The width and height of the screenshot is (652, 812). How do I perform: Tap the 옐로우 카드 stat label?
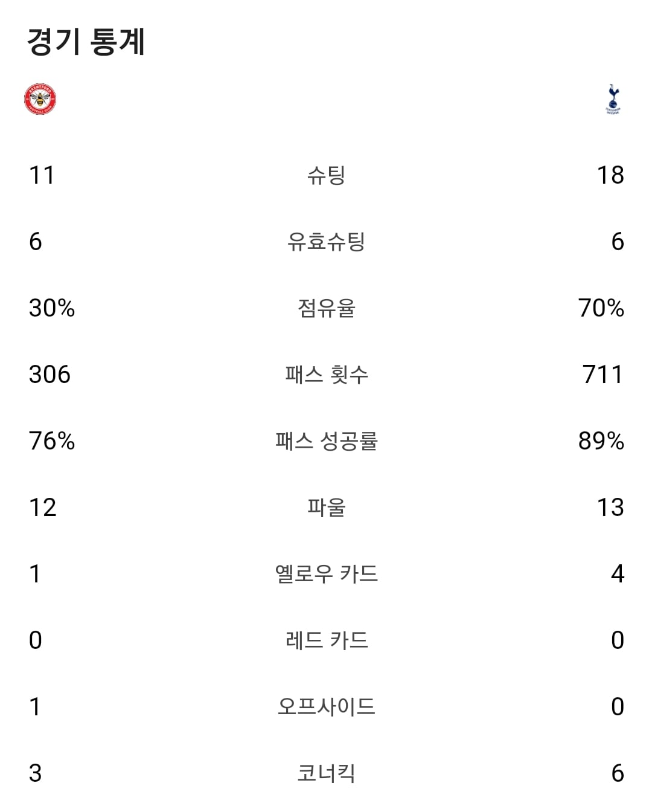pyautogui.click(x=326, y=574)
